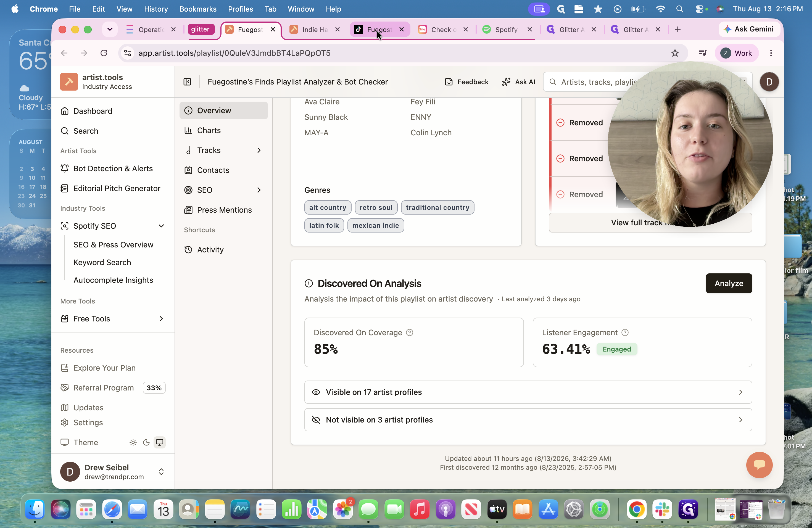812x528 pixels.
Task: Open Spotlight search in the menu bar
Action: tap(679, 9)
